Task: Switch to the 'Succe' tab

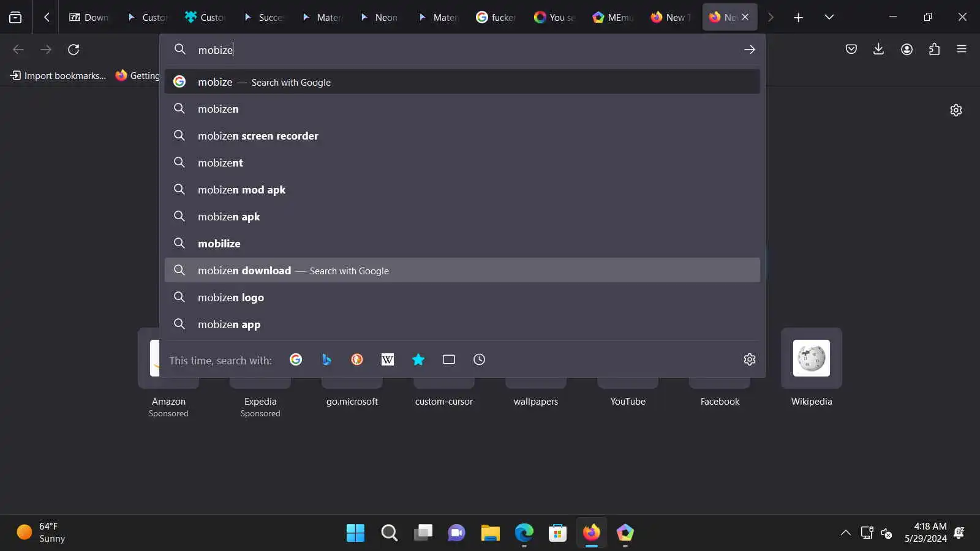Action: tap(264, 17)
